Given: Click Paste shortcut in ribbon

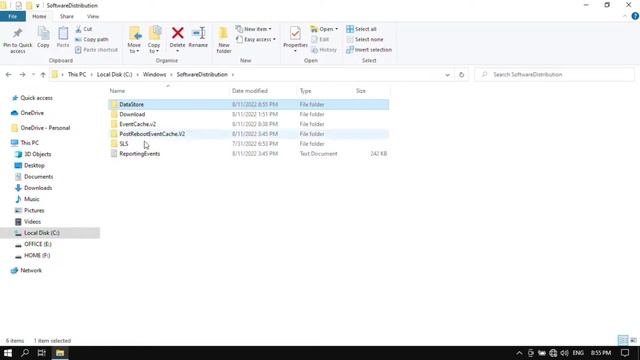Looking at the screenshot, I should click(x=96, y=50).
